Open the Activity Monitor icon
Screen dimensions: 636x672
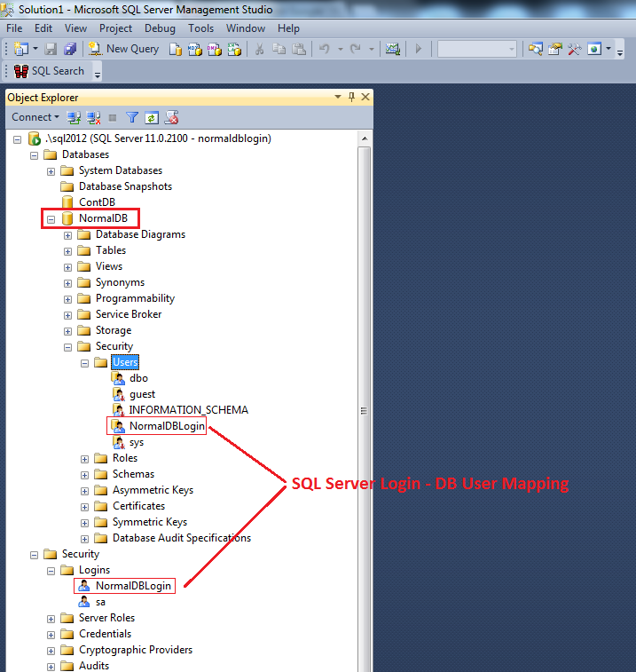click(x=392, y=49)
